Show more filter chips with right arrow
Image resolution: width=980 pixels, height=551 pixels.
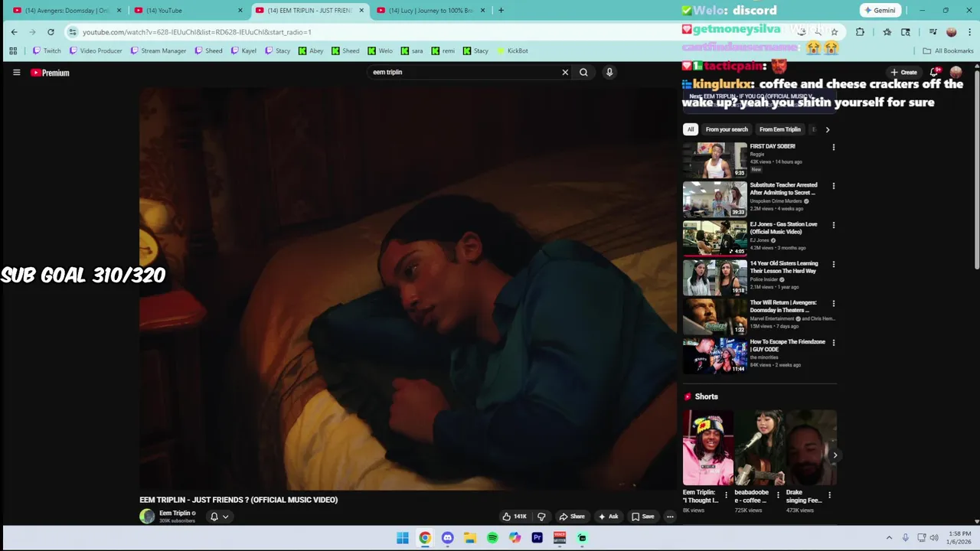(827, 129)
